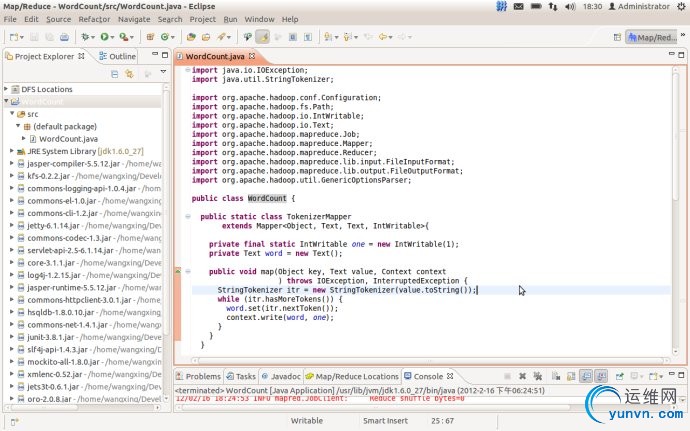
Task: Open the Source menu
Action: 59,19
